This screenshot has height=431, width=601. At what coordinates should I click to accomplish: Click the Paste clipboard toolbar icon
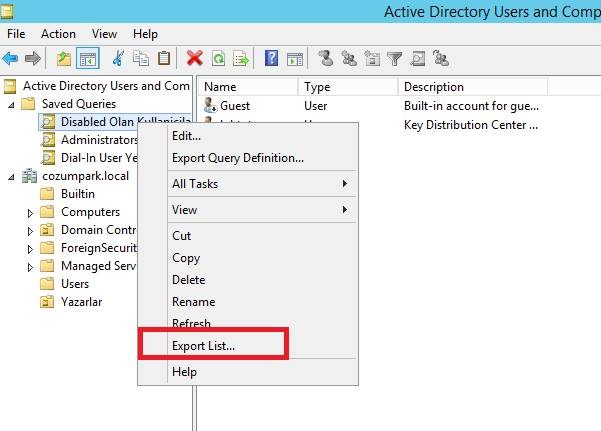164,59
